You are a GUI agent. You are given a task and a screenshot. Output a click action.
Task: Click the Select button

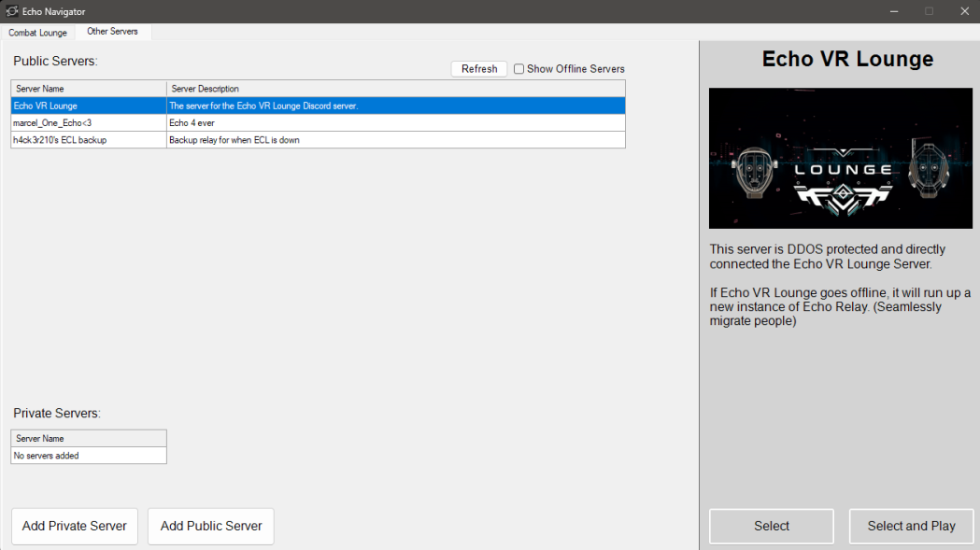coord(771,526)
